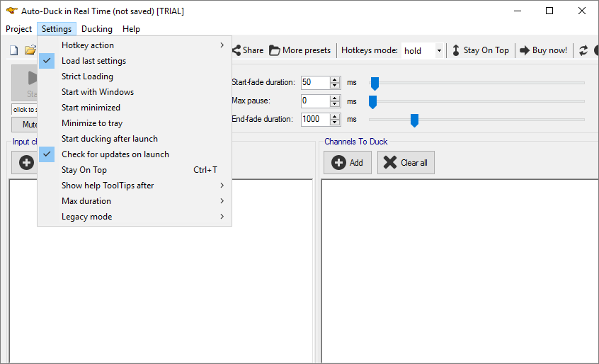Click the Clear all button
This screenshot has width=599, height=364.
(406, 162)
